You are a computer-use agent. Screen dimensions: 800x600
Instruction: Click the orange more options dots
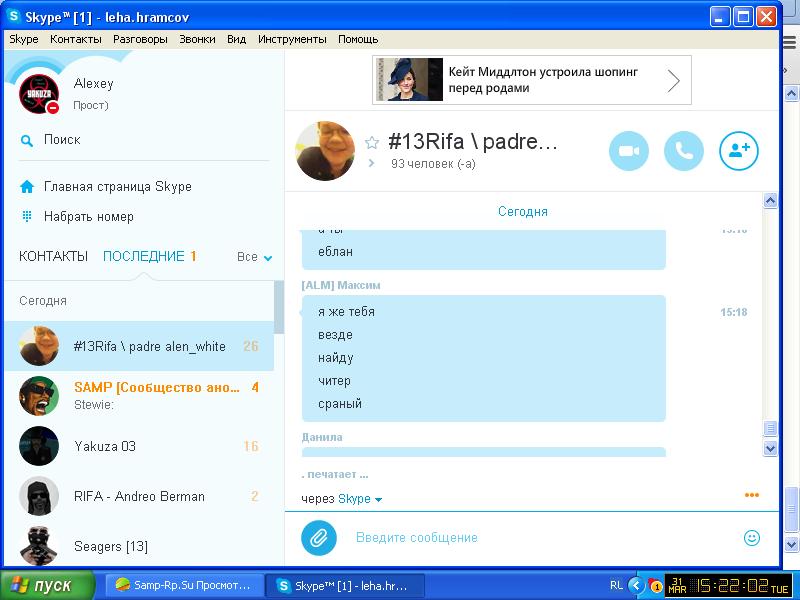[x=752, y=495]
